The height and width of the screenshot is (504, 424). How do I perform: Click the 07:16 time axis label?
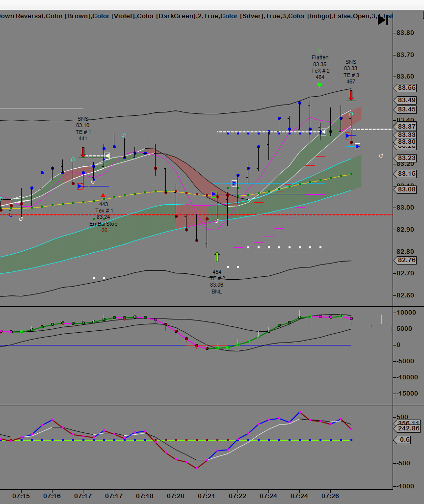tap(52, 496)
